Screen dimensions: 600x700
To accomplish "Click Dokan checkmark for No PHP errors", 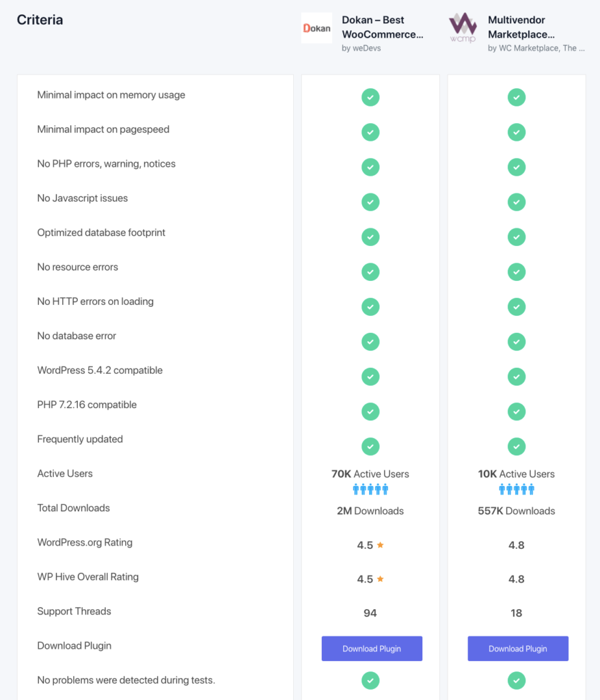I will tap(370, 167).
